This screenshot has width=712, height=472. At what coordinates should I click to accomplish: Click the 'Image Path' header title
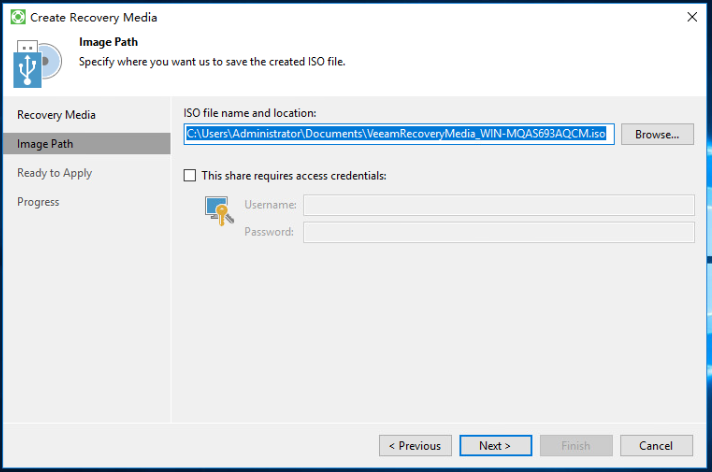[109, 42]
